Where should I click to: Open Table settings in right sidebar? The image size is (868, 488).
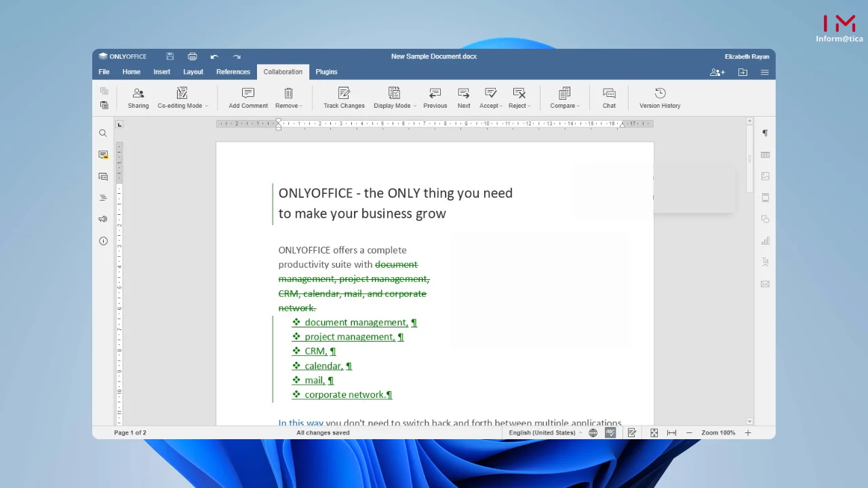[x=765, y=155]
